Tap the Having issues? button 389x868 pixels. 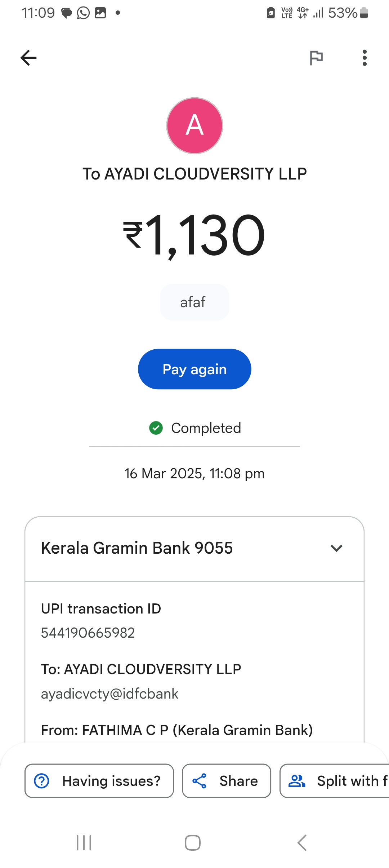point(99,781)
